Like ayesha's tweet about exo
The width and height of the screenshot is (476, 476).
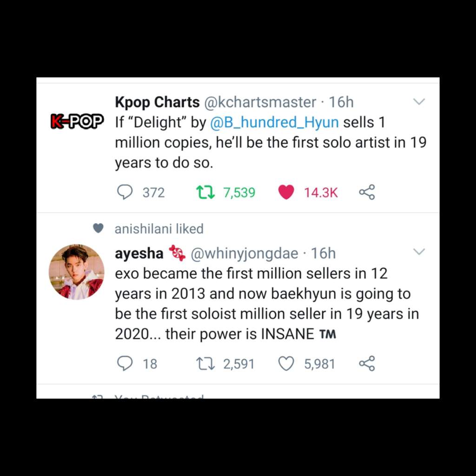point(286,363)
